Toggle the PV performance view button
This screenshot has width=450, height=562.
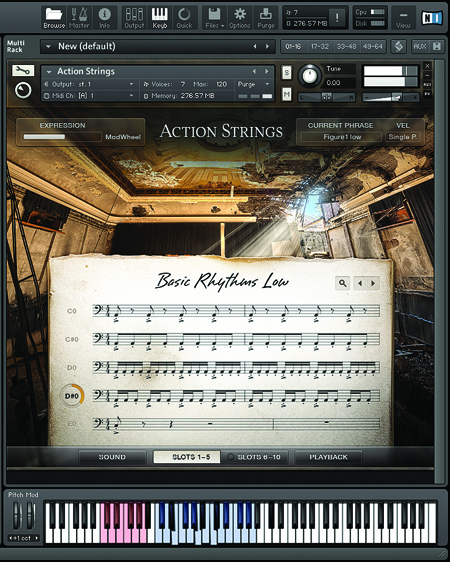click(x=427, y=94)
